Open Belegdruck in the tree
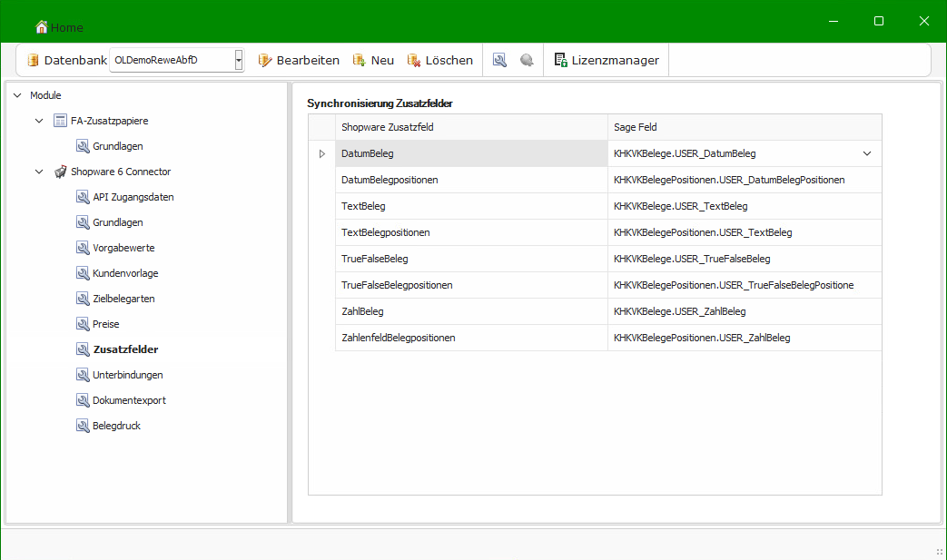Viewport: 947px width, 560px height. click(x=116, y=426)
